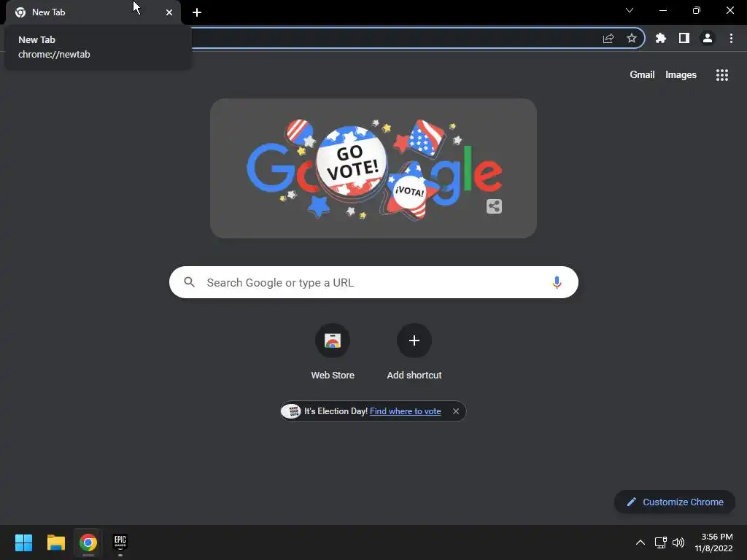
Task: Dismiss the Election Day banner
Action: click(x=456, y=411)
